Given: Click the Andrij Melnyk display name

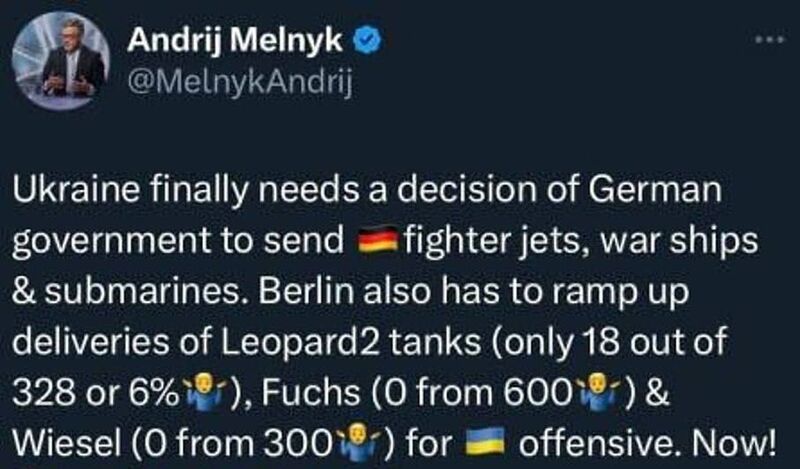Looking at the screenshot, I should [235, 40].
